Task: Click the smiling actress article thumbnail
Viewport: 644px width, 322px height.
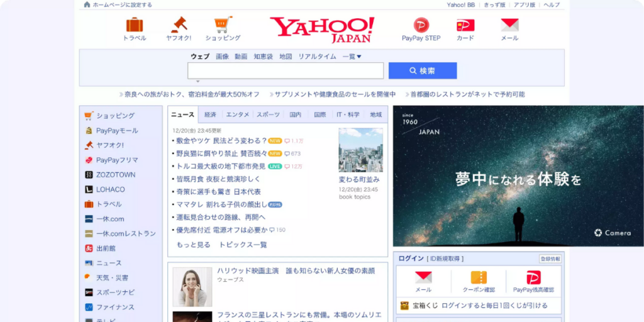Action: 192,287
